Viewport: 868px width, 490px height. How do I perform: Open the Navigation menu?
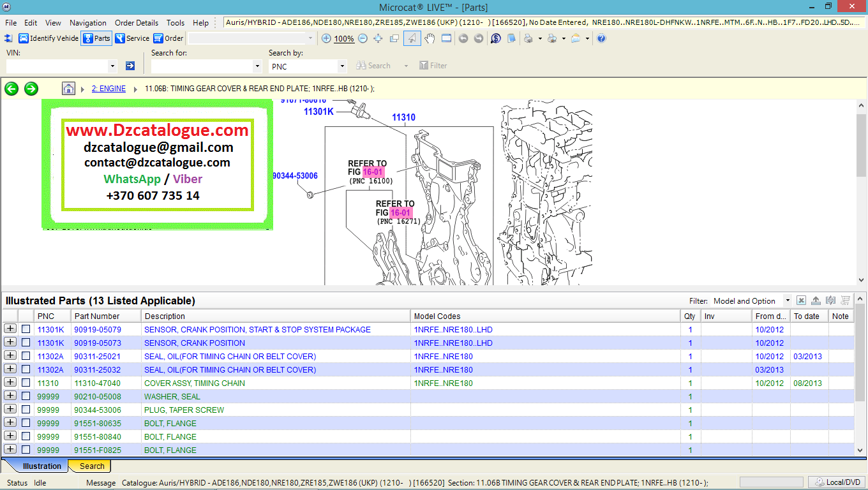point(88,22)
